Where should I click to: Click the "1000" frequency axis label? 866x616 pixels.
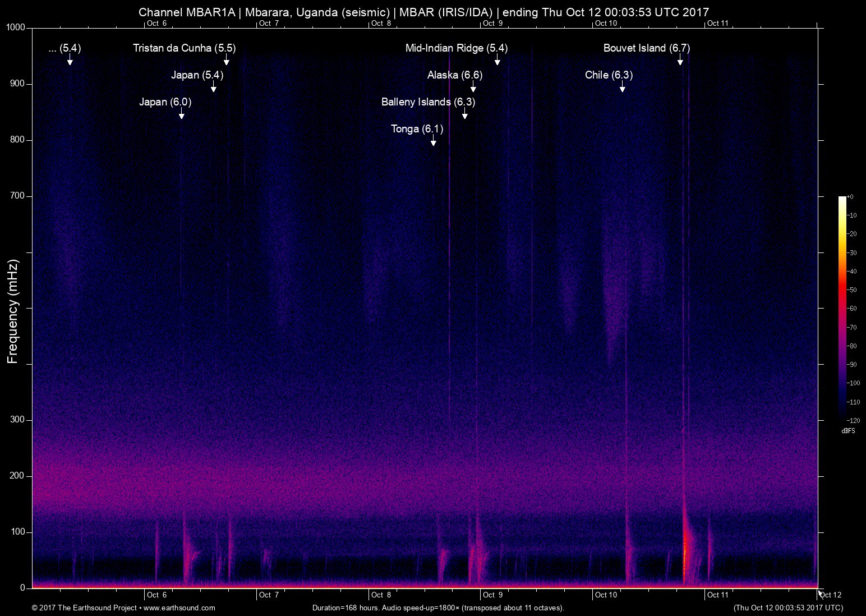click(x=16, y=28)
